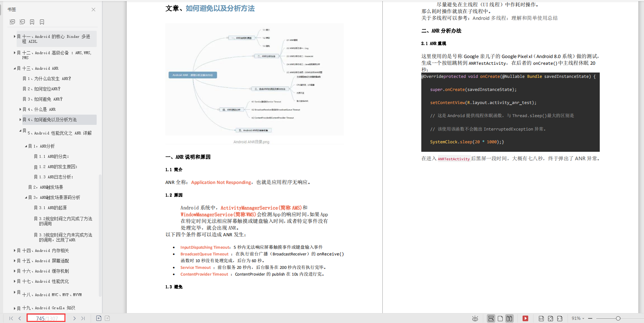
Task: Expand 十二、Android 高级必备 bookmark
Action: click(x=15, y=53)
